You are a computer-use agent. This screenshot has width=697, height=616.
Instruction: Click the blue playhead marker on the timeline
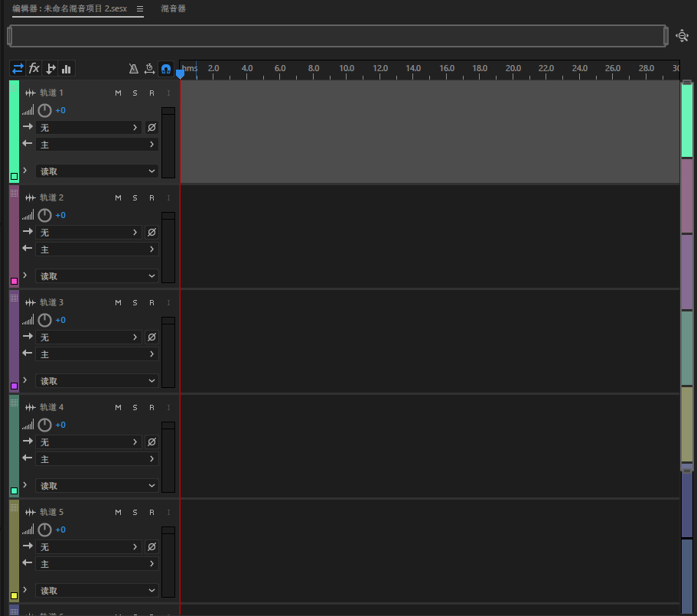coord(180,73)
